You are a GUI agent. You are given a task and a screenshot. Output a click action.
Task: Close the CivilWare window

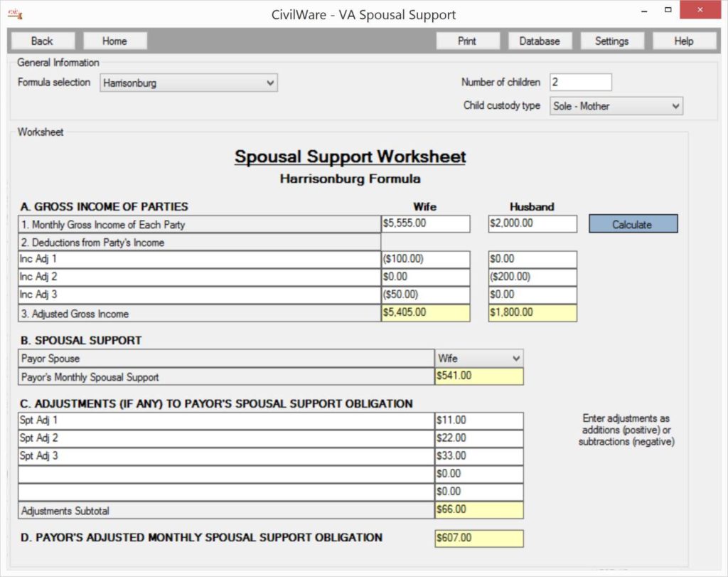pyautogui.click(x=700, y=10)
